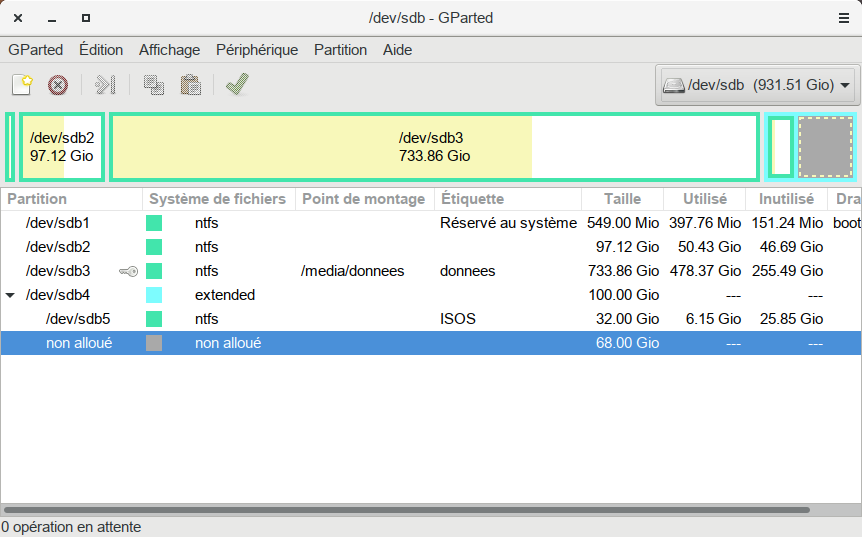Select the /dev/sdb3 block in disk map
Image resolution: width=862 pixels, height=537 pixels.
pyautogui.click(x=433, y=147)
